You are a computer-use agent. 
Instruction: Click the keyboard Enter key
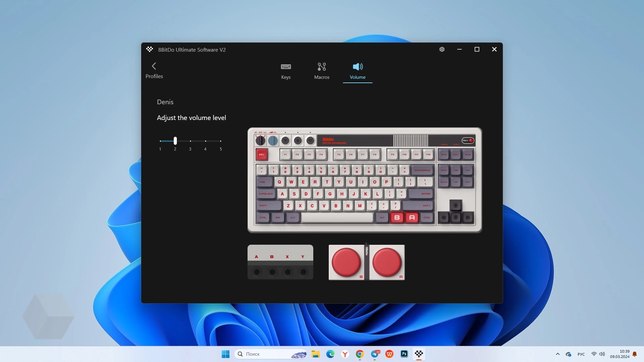[x=422, y=194]
